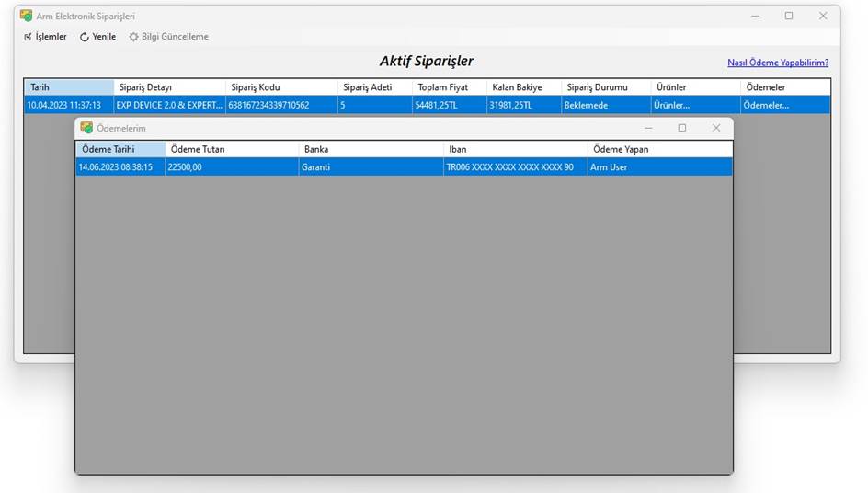This screenshot has width=868, height=493.
Task: Sort orders by Tarih column header
Action: click(69, 87)
